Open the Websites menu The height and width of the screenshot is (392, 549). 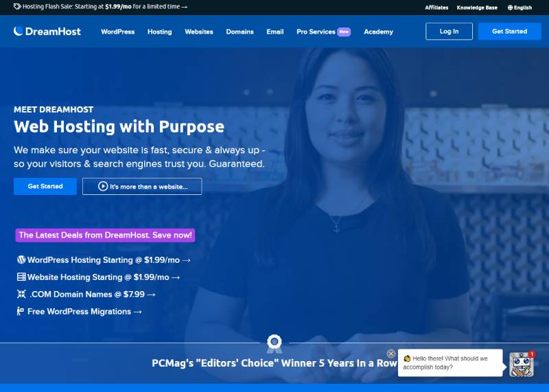(199, 32)
